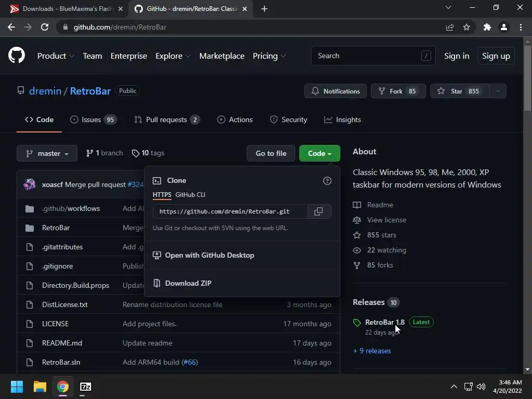Fork the RetroBar repository

pyautogui.click(x=398, y=91)
